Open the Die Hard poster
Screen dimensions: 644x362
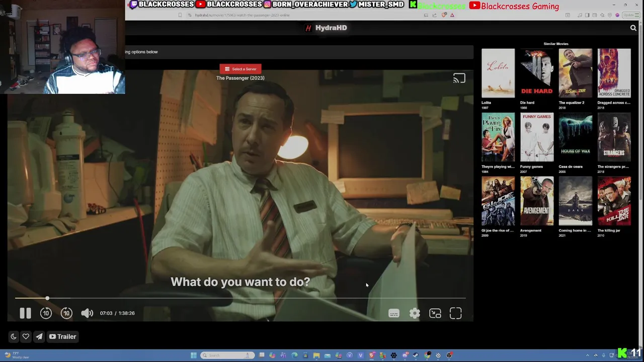(x=537, y=73)
